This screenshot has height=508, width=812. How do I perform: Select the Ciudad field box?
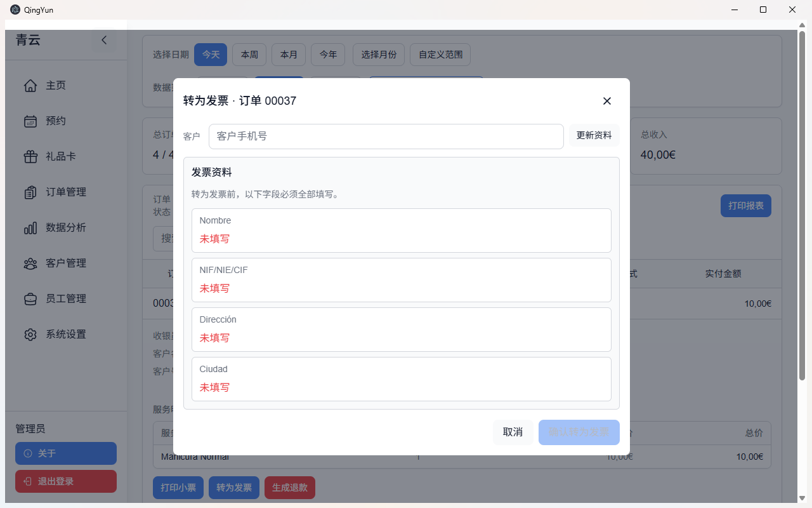402,379
